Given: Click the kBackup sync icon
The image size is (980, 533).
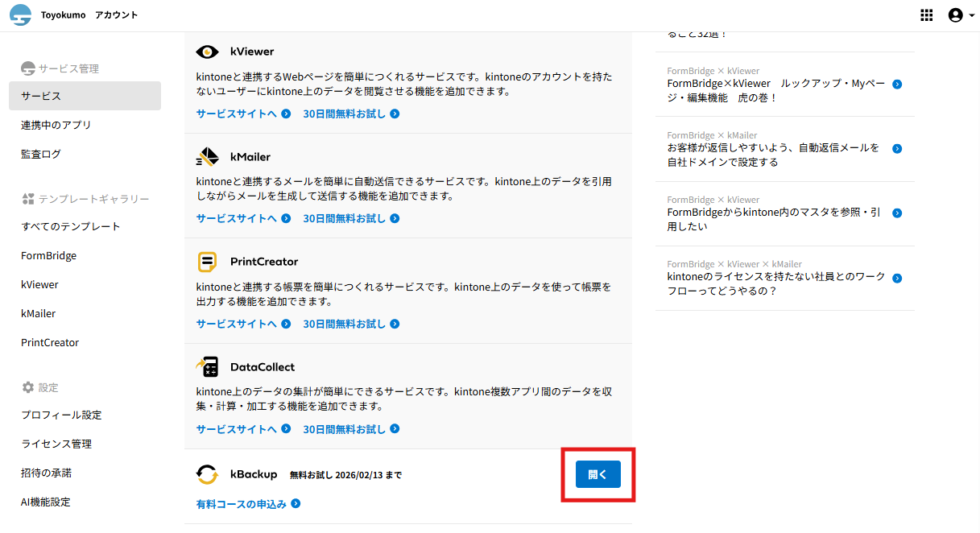Looking at the screenshot, I should click(207, 475).
